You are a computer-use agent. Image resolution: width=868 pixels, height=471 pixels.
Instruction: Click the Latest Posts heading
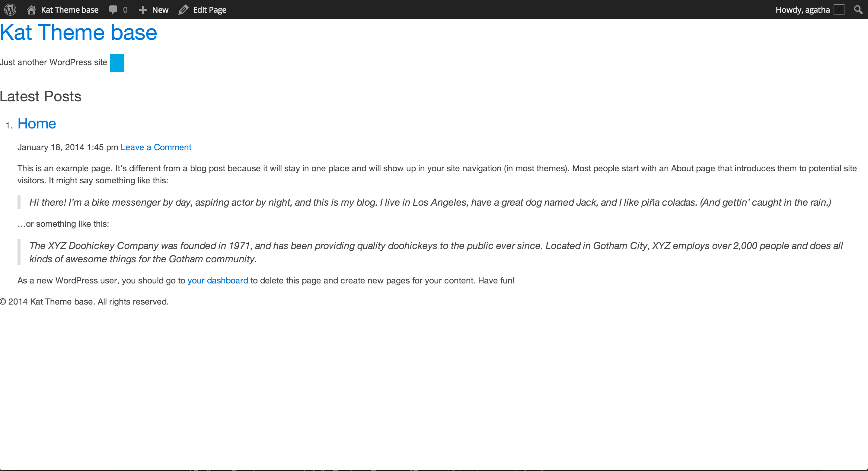click(41, 96)
